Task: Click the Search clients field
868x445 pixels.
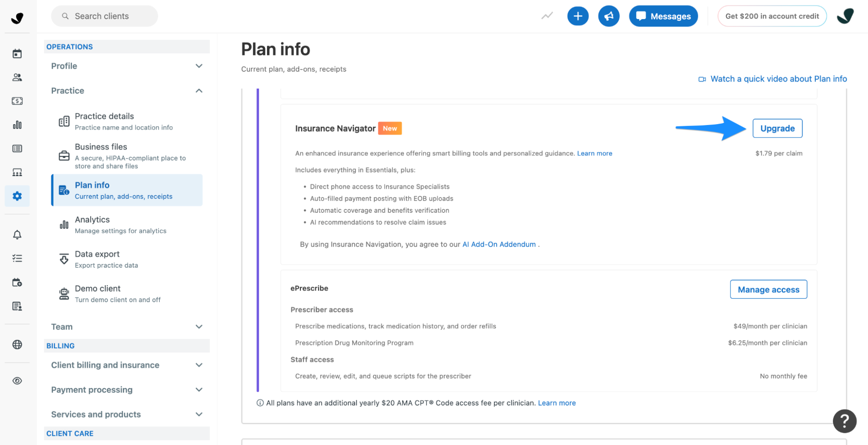Action: tap(105, 16)
